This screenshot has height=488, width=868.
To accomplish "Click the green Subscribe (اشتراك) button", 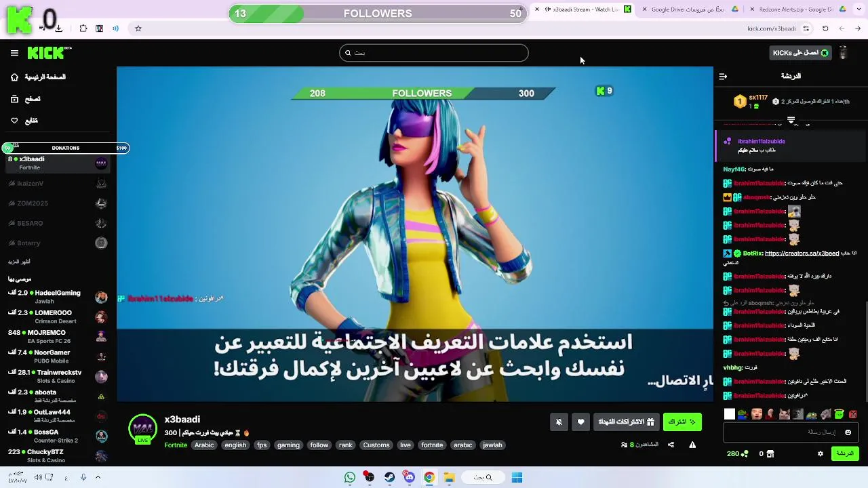I will pos(682,422).
